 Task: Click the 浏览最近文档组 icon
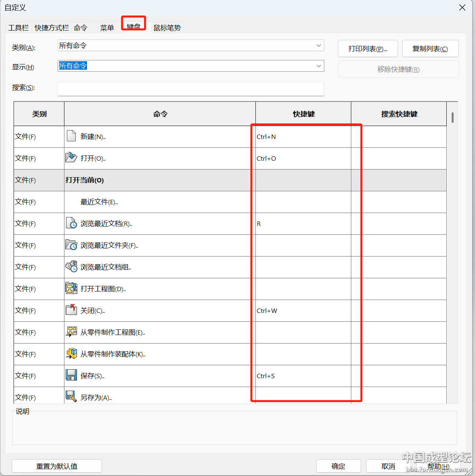pos(71,266)
